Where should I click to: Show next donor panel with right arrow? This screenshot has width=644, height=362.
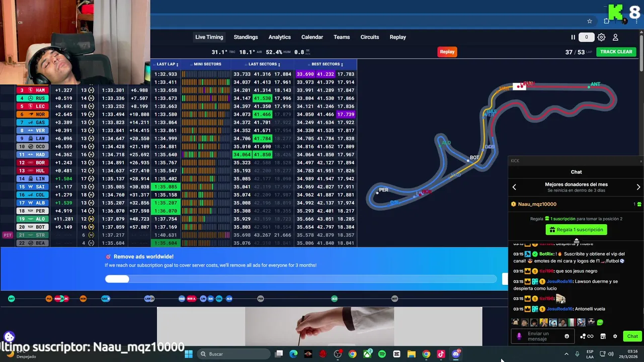click(638, 187)
